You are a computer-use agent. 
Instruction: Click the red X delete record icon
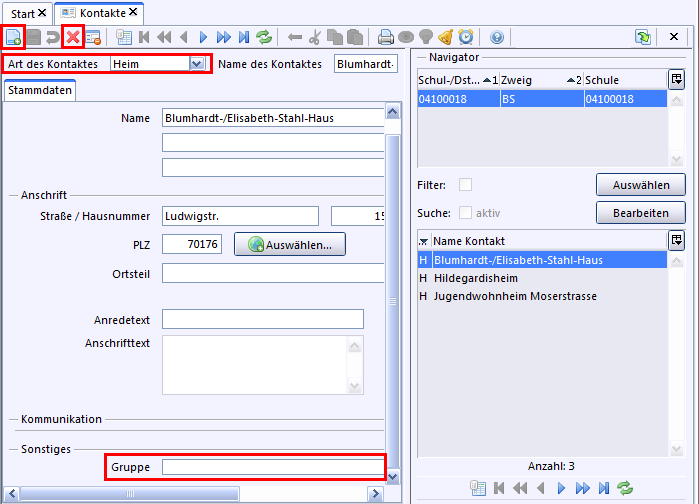tap(72, 37)
